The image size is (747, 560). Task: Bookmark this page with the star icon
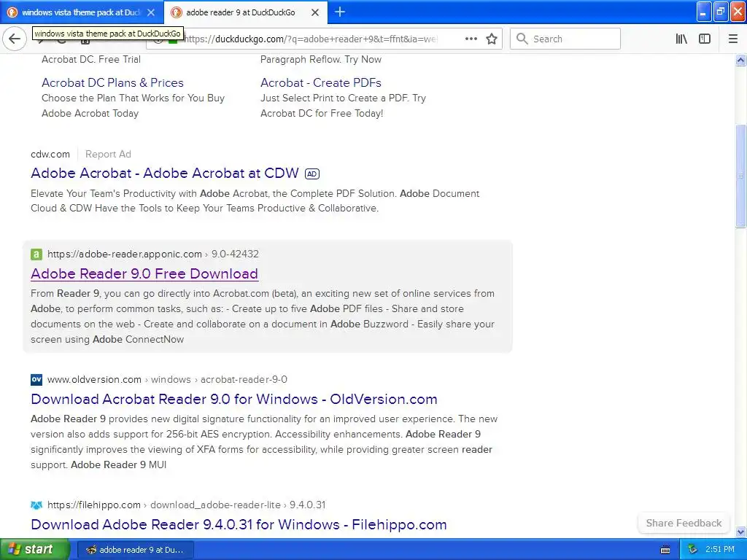[492, 39]
